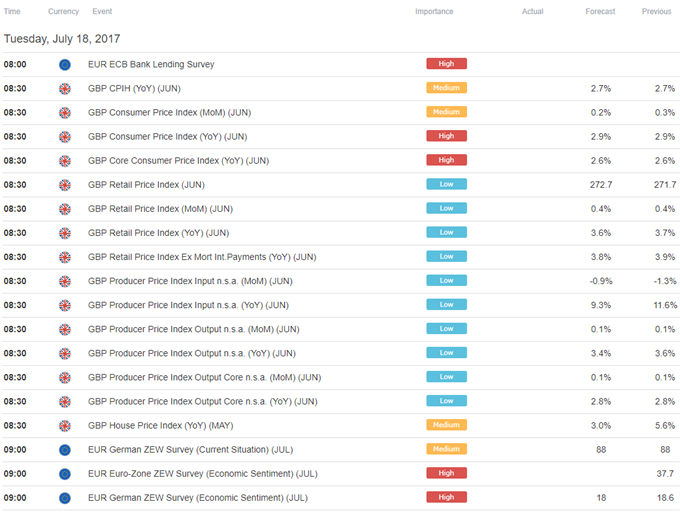The image size is (680, 512).
Task: Select forecast value 18 for German ZEW Sentiment
Action: click(x=601, y=498)
